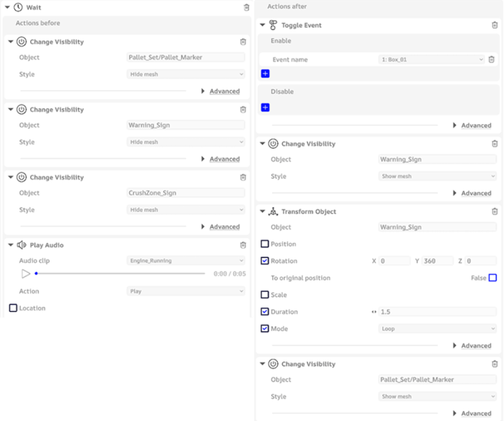Viewport: 504px width, 421px height.
Task: Add an event under Enable with plus icon
Action: 265,74
